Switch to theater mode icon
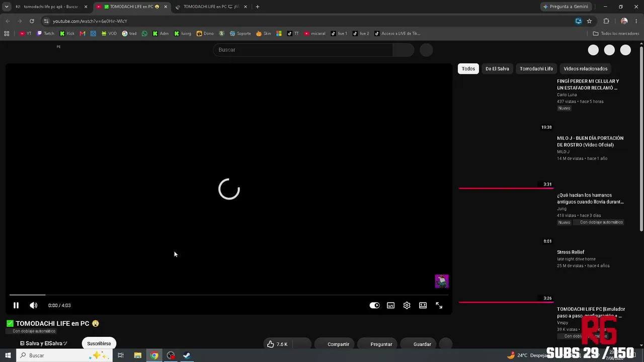Screen dimensions: 644x362 point(423,305)
